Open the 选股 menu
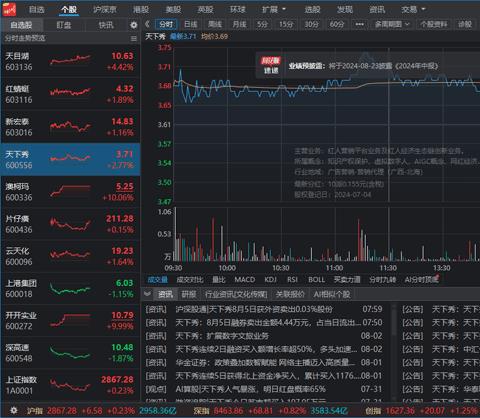Viewport: 480px width, 418px height. click(x=312, y=9)
